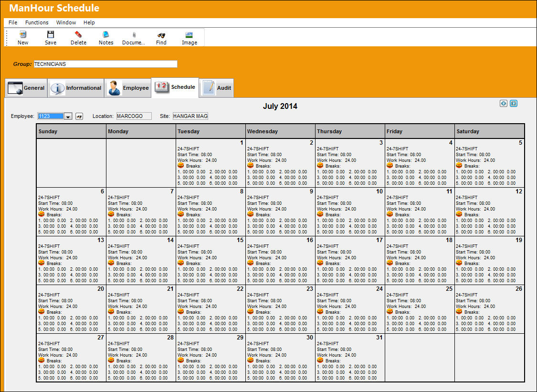Click the burger break icon on July 29
The image size is (537, 392).
(180, 360)
